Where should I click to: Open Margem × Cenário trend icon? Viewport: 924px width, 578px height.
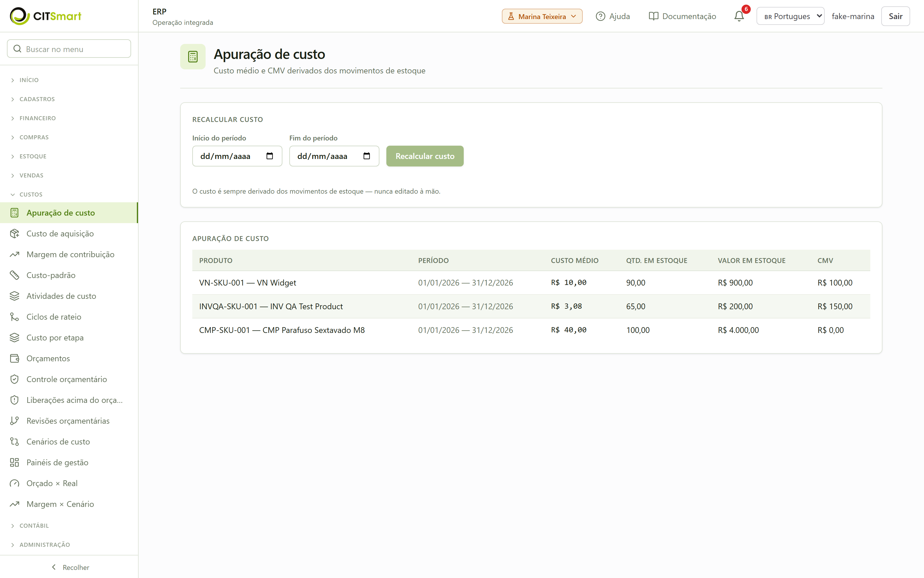pos(14,504)
